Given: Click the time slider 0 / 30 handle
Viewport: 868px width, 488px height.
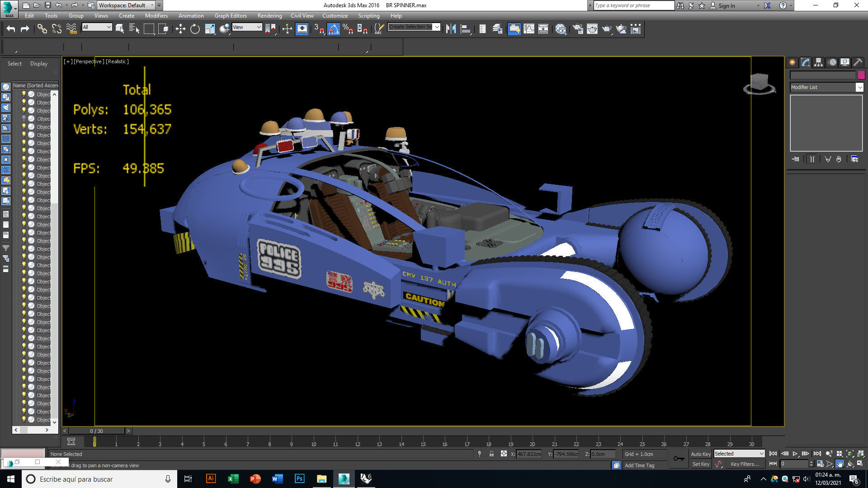Looking at the screenshot, I should tap(96, 431).
